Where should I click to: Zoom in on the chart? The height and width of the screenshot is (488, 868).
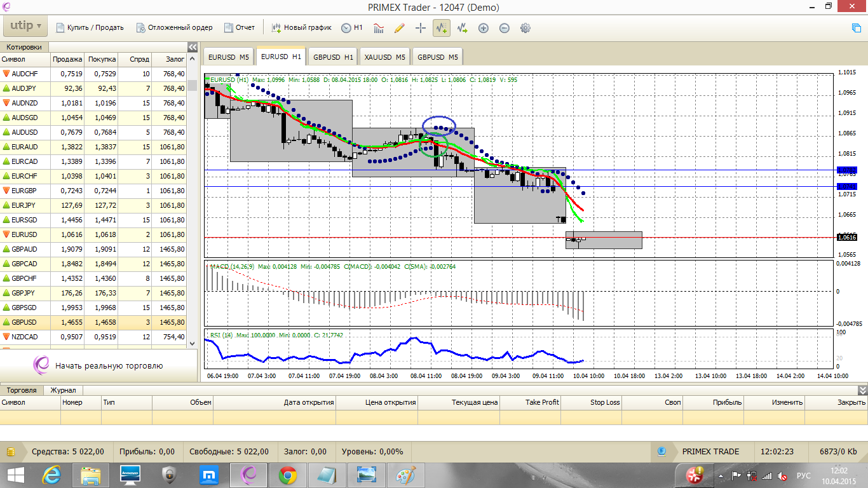483,28
